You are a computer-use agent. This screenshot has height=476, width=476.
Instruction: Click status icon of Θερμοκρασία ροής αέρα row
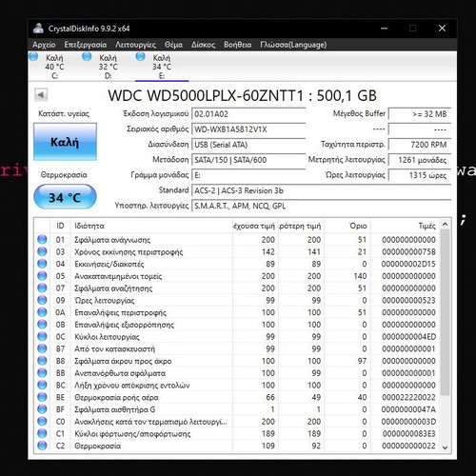point(42,397)
